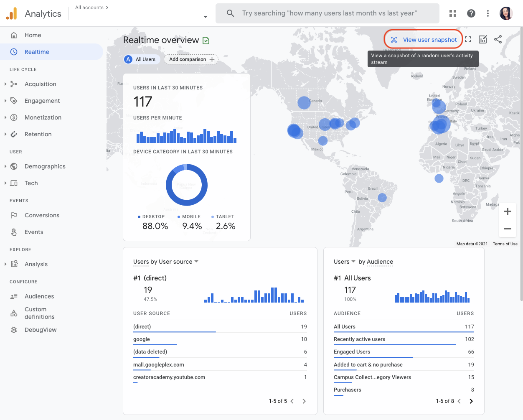Open the mall.googleplex.com source link
This screenshot has width=523, height=420.
(159, 364)
